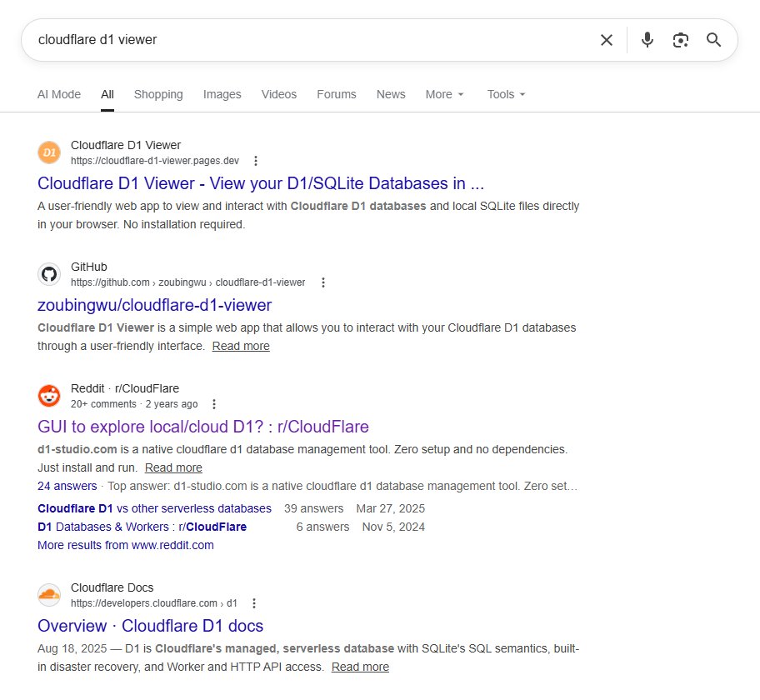This screenshot has height=700, width=760.
Task: Click the Nov 5, 2024 date text
Action: 393,527
